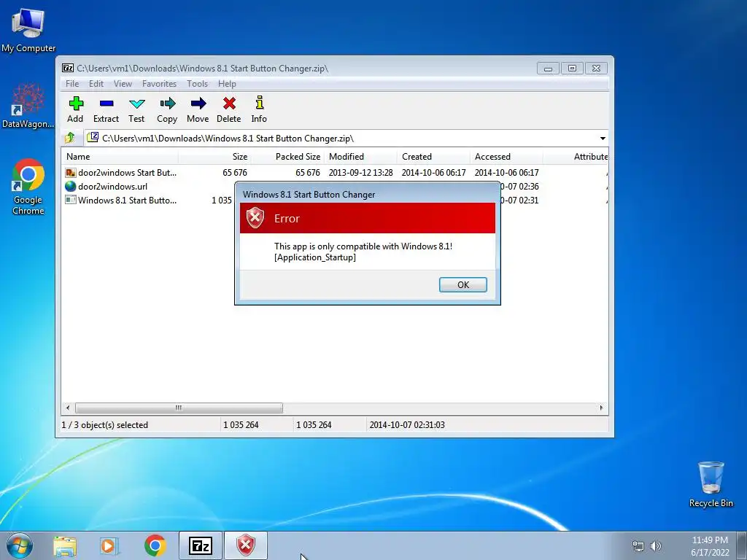
Task: Run the Test archive tool
Action: [136, 109]
